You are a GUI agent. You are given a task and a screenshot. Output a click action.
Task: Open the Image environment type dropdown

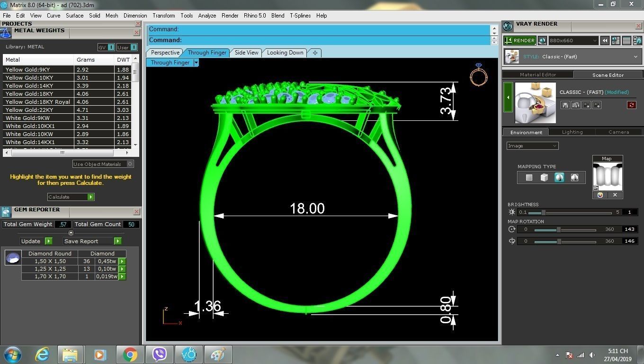533,146
